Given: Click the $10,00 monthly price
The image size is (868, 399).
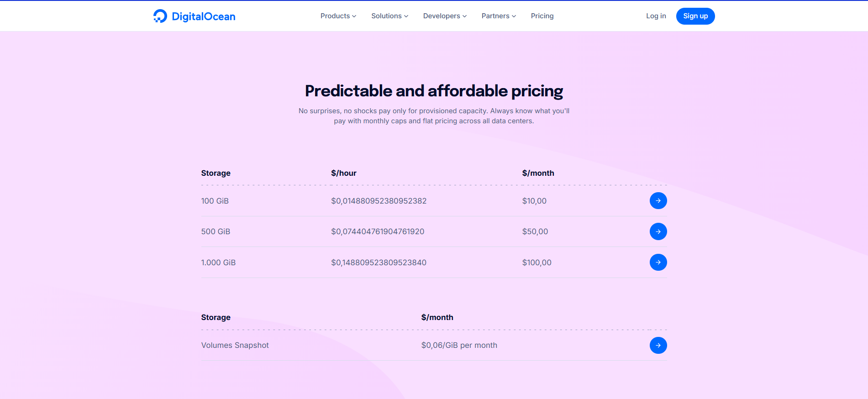Looking at the screenshot, I should [x=534, y=201].
